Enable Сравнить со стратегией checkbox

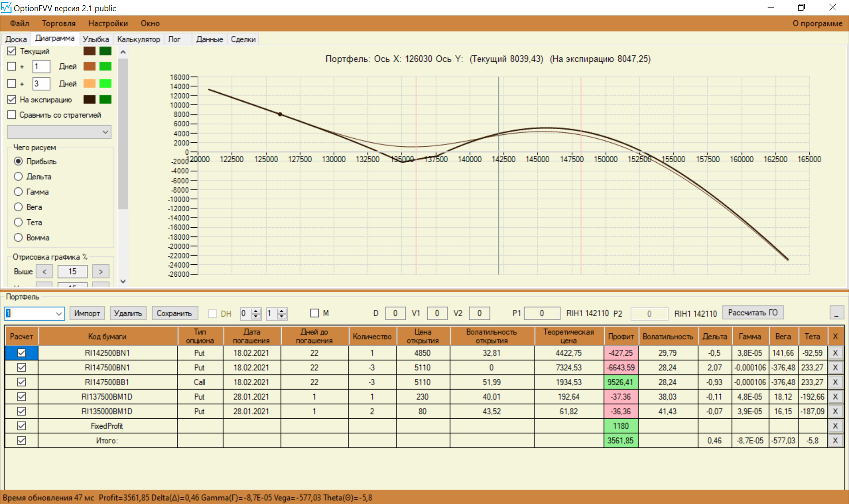[x=12, y=115]
